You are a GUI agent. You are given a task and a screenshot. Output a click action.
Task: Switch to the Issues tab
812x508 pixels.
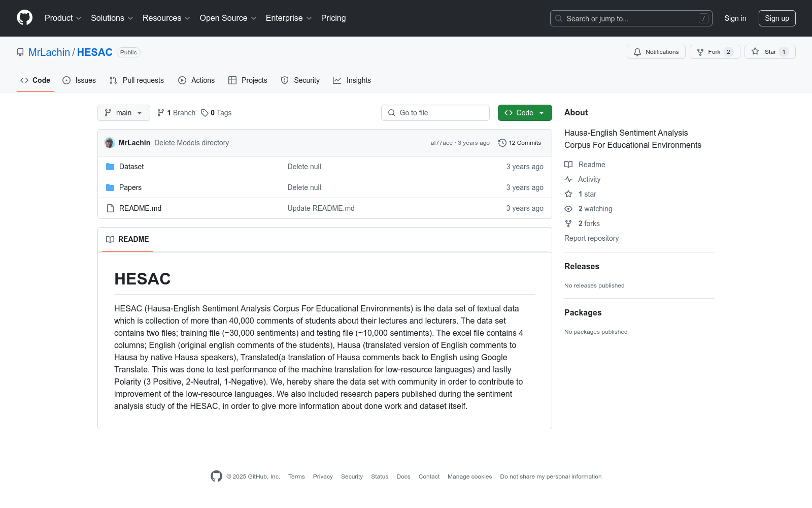(x=79, y=80)
